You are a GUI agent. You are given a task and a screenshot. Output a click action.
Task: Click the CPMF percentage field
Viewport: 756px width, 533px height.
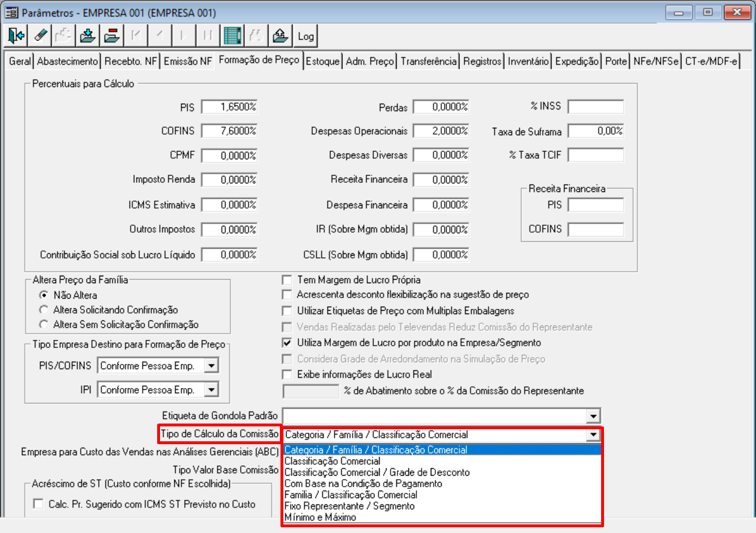point(229,155)
